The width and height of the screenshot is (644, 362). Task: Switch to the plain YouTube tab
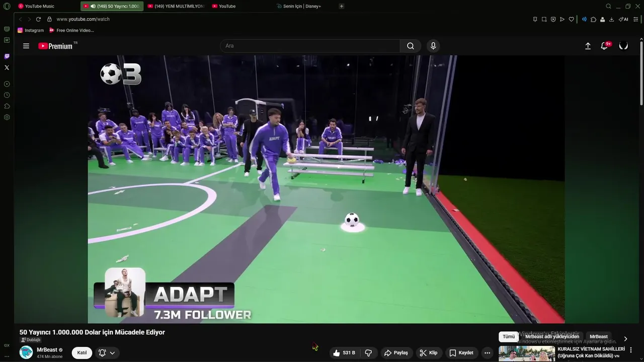tap(240, 6)
